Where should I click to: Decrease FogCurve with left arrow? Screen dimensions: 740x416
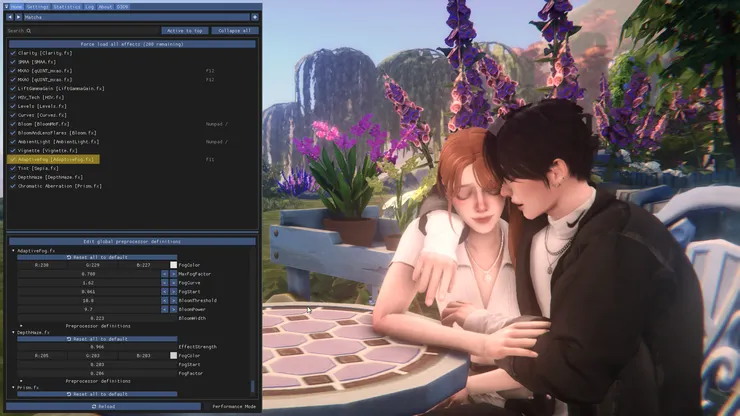click(x=164, y=283)
